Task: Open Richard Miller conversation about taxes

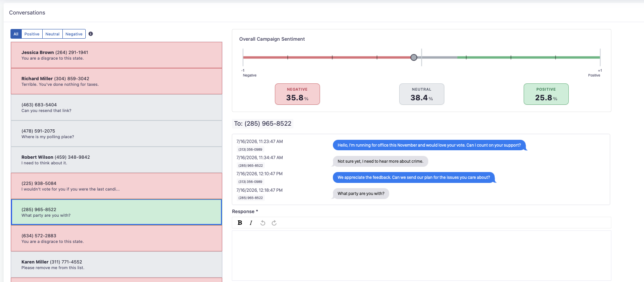Action: pyautogui.click(x=116, y=81)
